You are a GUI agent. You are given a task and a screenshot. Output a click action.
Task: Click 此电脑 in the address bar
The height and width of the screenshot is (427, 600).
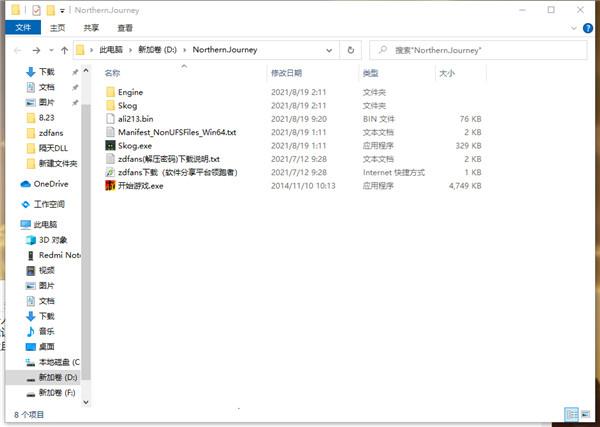click(111, 50)
